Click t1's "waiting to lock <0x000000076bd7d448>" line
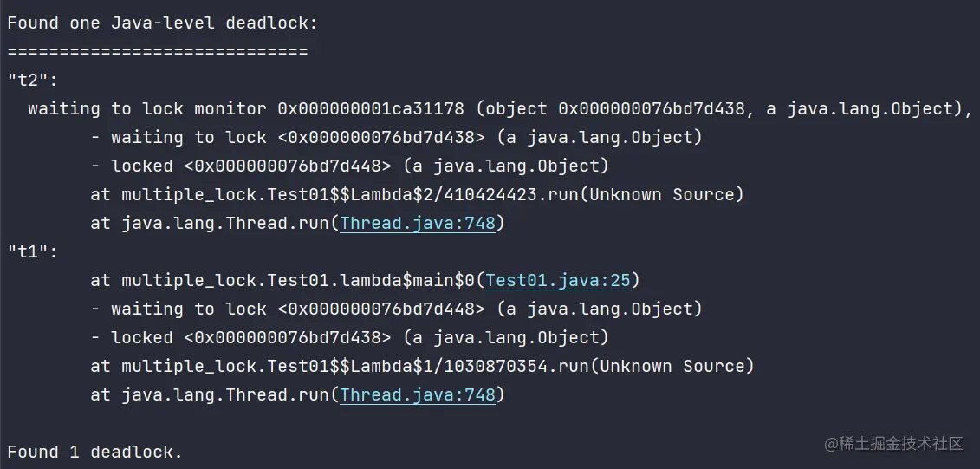This screenshot has width=980, height=469. (395, 309)
